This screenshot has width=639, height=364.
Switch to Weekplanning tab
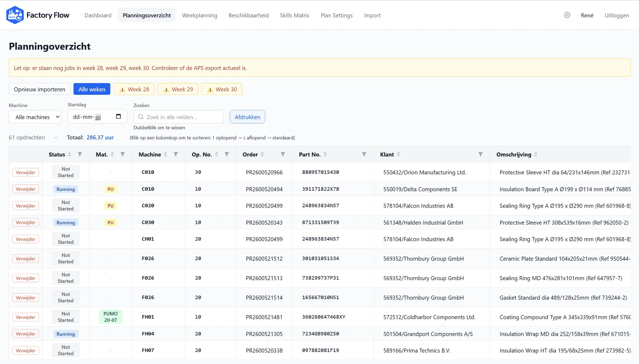pyautogui.click(x=199, y=15)
